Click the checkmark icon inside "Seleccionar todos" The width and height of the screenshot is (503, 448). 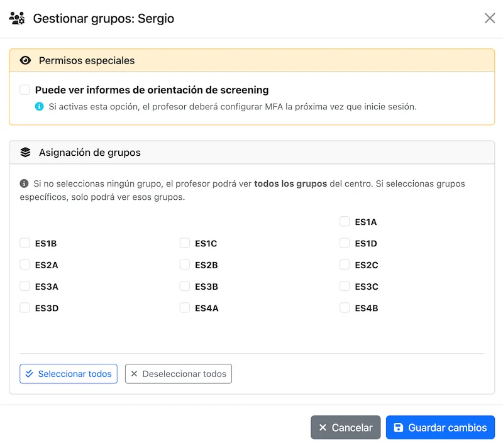29,374
